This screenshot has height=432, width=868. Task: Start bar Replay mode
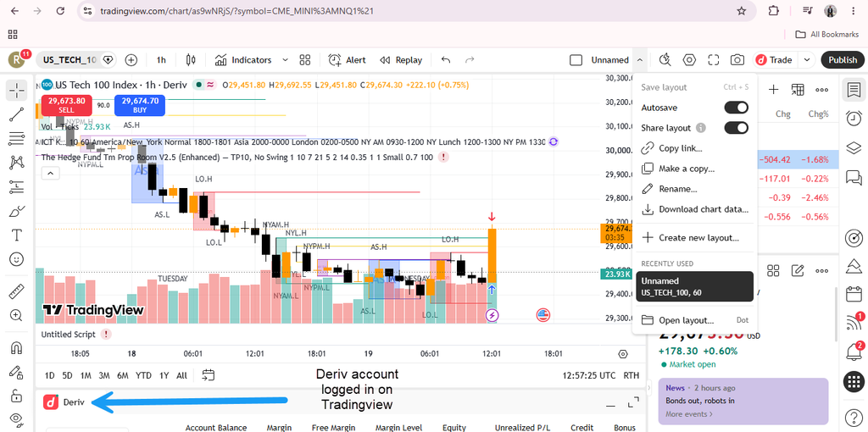coord(401,60)
